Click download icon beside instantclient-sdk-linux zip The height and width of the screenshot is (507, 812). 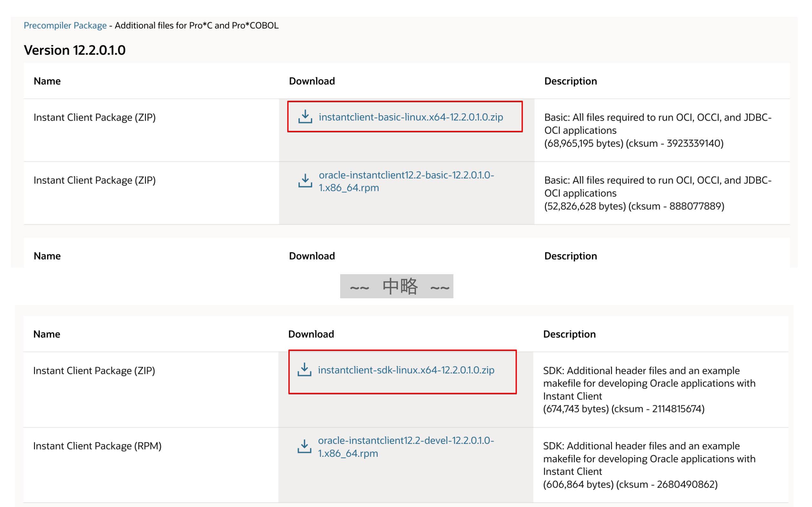click(x=304, y=369)
